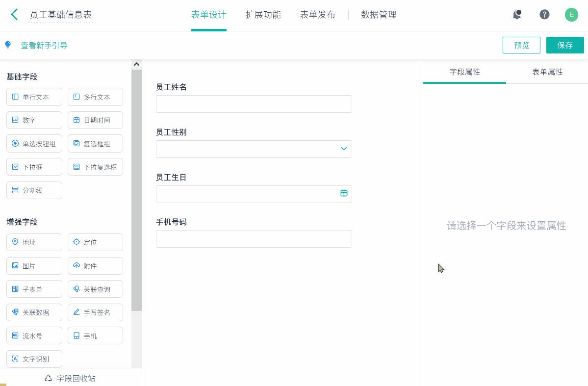
Task: Add a 数字 field
Action: (34, 120)
